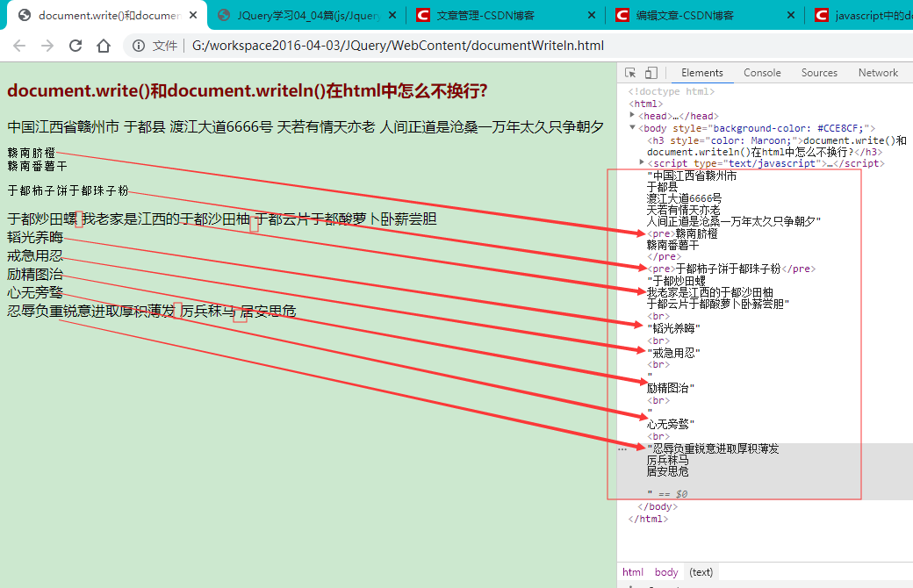Select the closing /body tag line
The image size is (913, 588).
click(658, 506)
